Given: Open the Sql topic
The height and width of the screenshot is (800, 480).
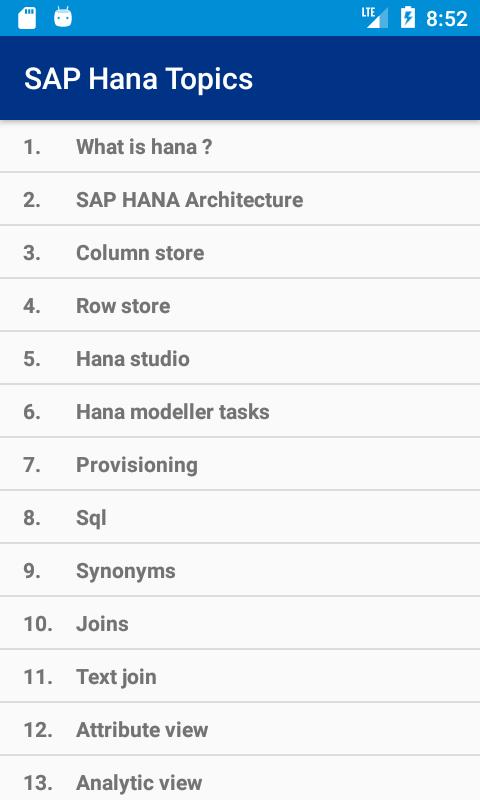Looking at the screenshot, I should point(240,518).
